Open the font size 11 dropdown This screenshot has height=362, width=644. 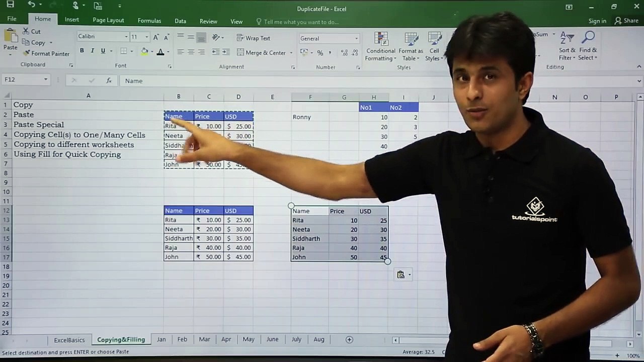(x=146, y=37)
